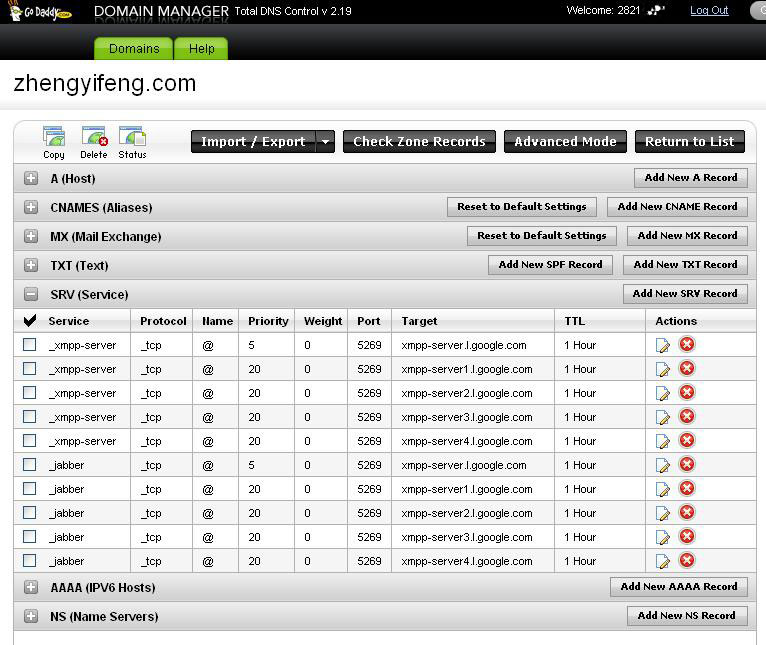
Task: Click Add New A Record
Action: (691, 178)
